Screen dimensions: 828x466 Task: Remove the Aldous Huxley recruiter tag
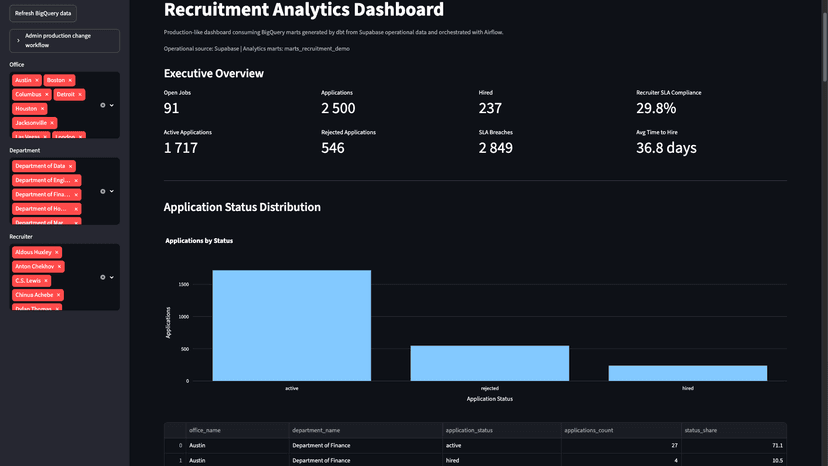pyautogui.click(x=57, y=253)
